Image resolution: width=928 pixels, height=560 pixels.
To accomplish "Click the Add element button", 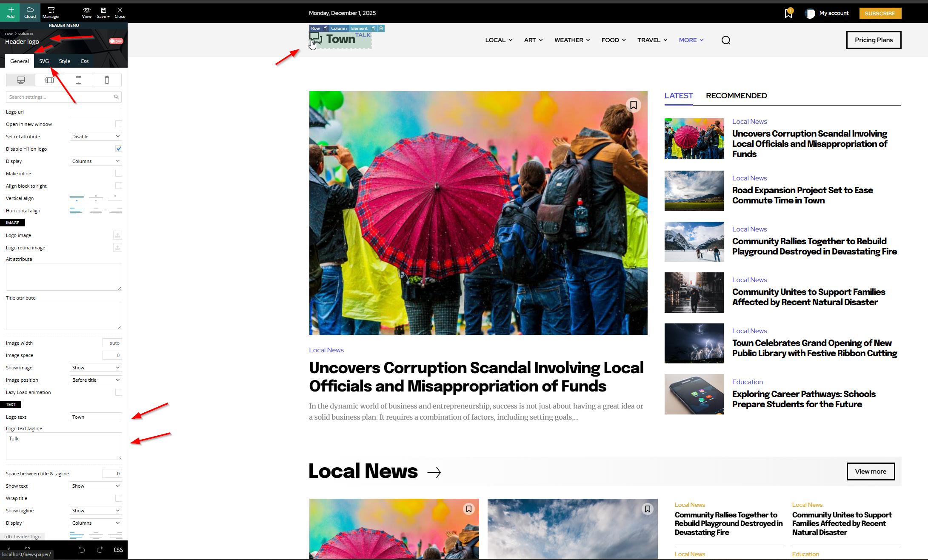I will click(x=10, y=12).
